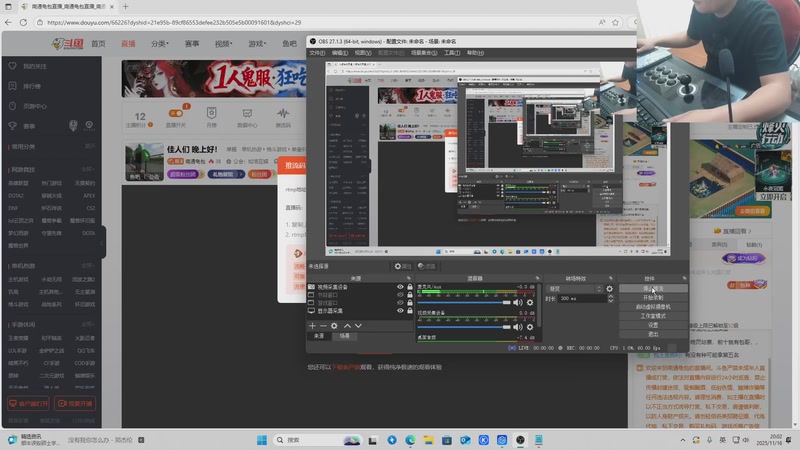Click the 滤镜 button above the sources panel
This screenshot has height=450, width=800.
pyautogui.click(x=427, y=266)
